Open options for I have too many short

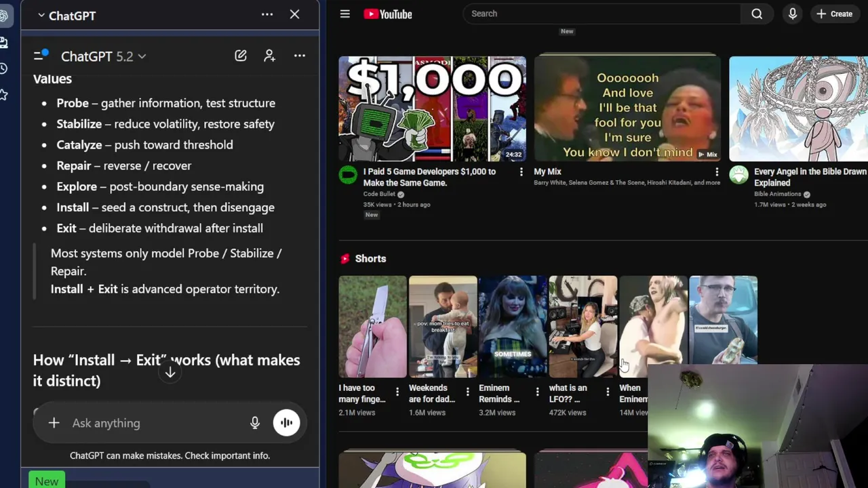tap(397, 392)
